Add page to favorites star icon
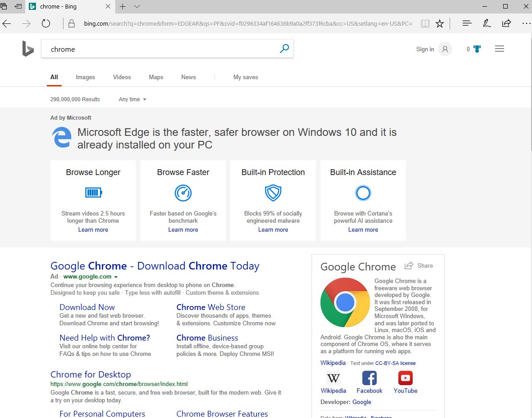 click(440, 23)
